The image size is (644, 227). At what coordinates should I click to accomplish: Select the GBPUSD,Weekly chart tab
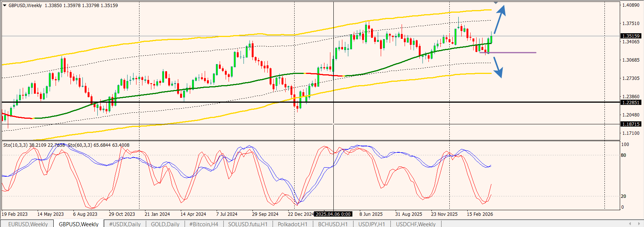tap(79, 224)
